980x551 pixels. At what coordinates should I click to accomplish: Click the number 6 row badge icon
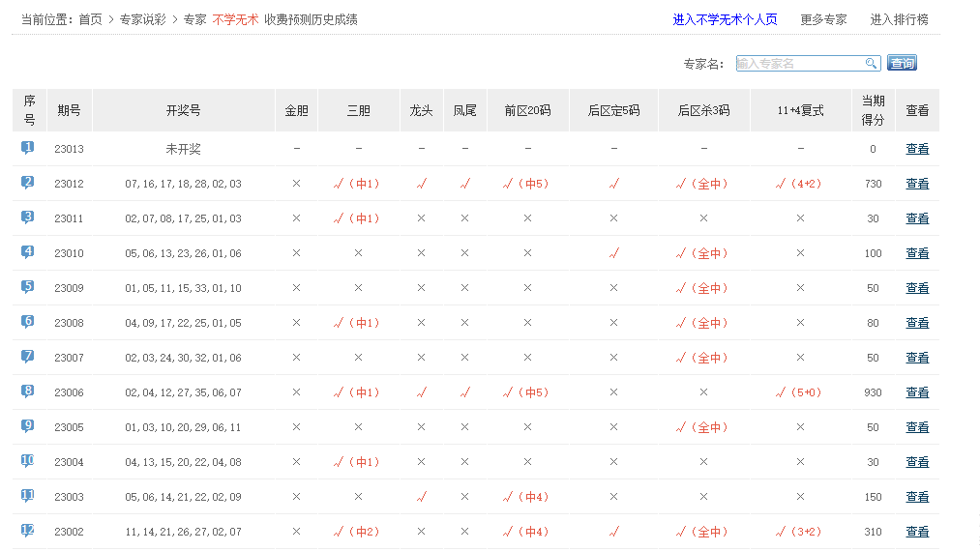coord(28,322)
